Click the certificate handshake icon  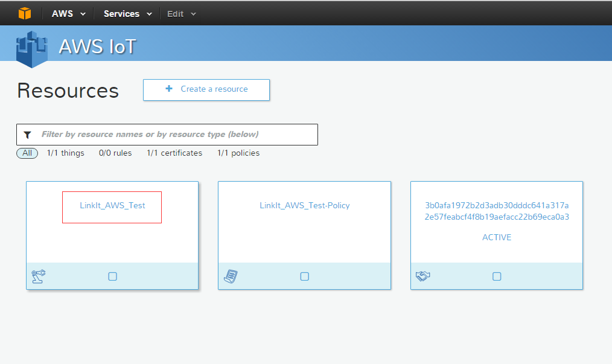tap(422, 276)
